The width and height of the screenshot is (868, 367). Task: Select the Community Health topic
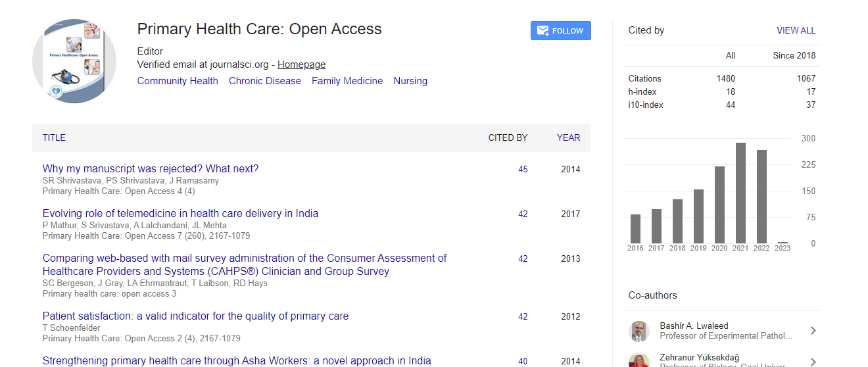click(x=178, y=81)
